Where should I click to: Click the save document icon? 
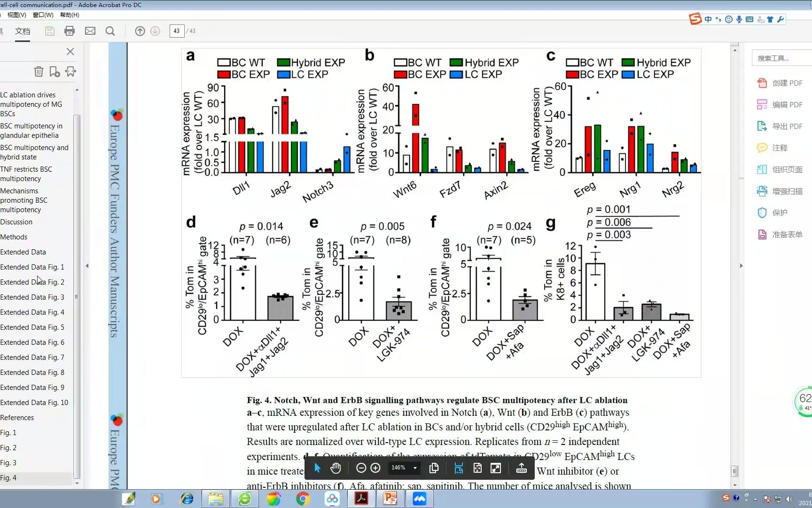click(x=49, y=31)
